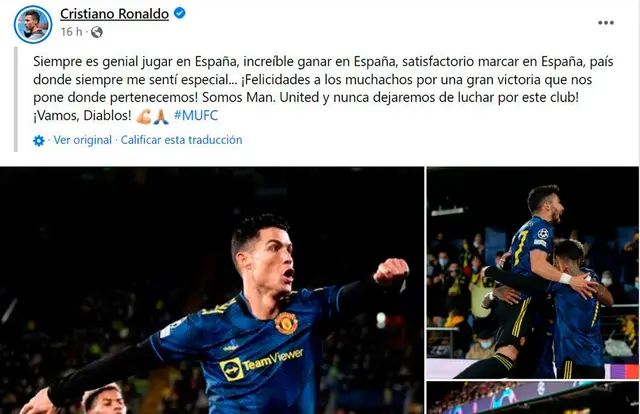This screenshot has width=640, height=414.
Task: Click the gray translation quote bar
Action: pyautogui.click(x=16, y=99)
